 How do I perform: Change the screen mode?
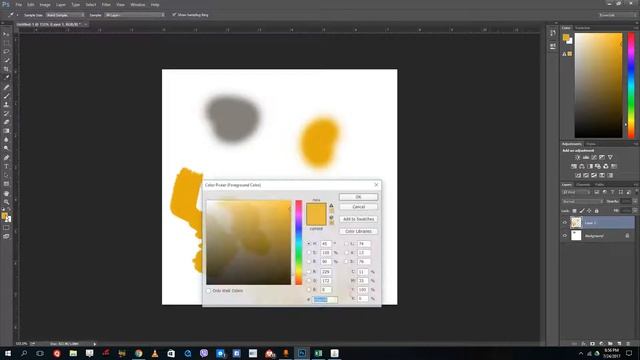[6, 236]
